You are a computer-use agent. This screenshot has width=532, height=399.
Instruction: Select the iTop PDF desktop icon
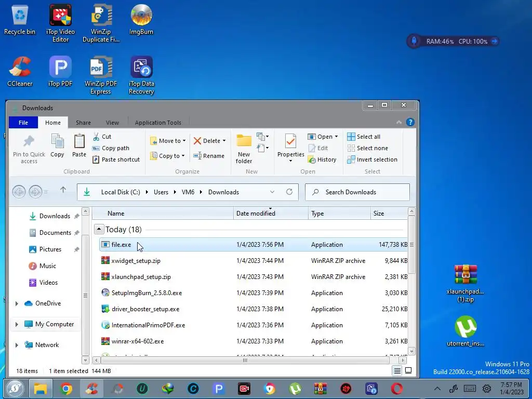pos(60,72)
